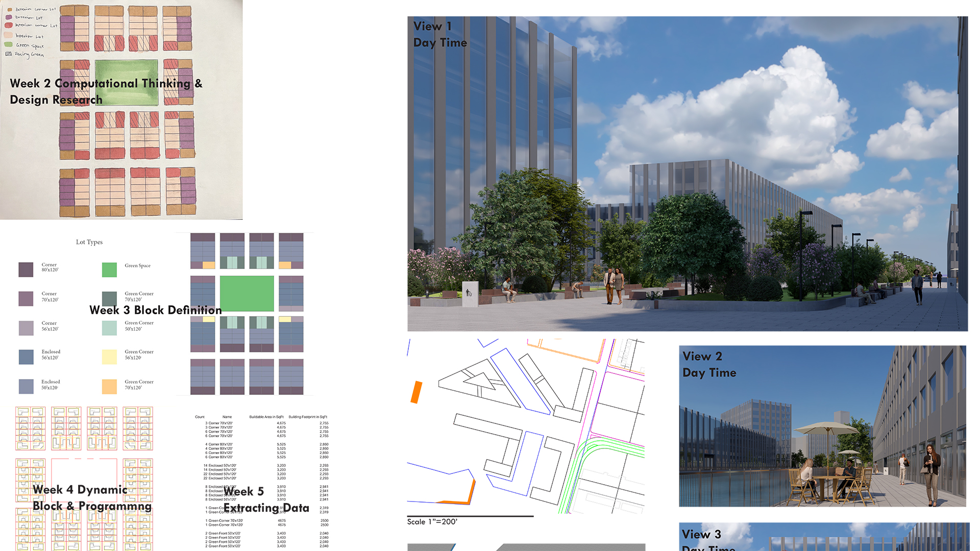Click the Lot Types legend heading

tap(89, 242)
